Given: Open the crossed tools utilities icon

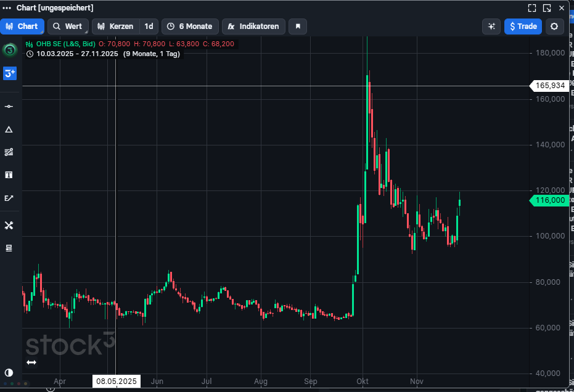Looking at the screenshot, I should (9, 226).
